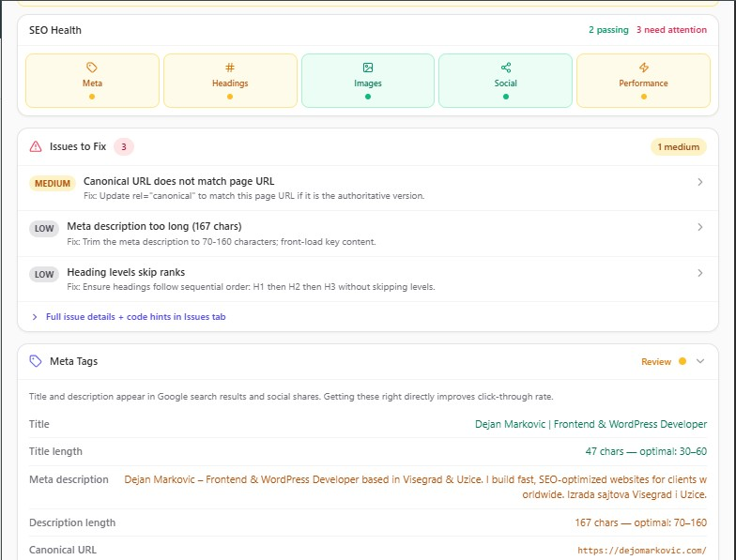Click the lightning bolt Performance icon
Image resolution: width=736 pixels, height=560 pixels.
[x=644, y=68]
